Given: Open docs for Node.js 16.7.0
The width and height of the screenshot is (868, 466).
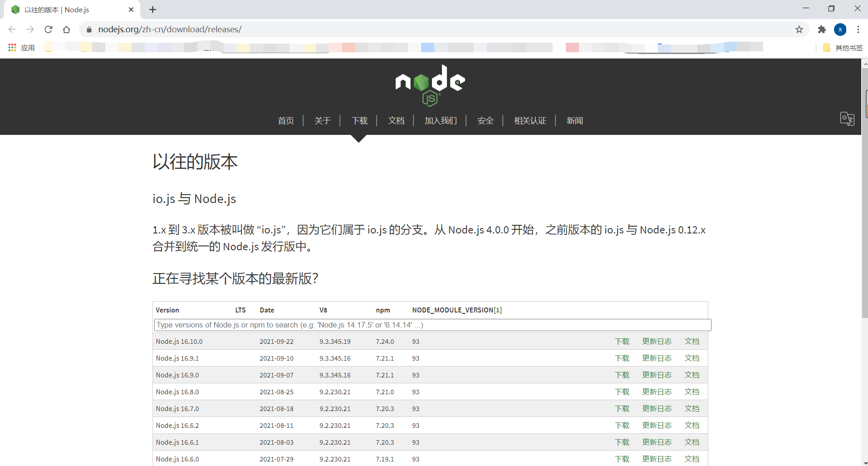Looking at the screenshot, I should click(692, 409).
